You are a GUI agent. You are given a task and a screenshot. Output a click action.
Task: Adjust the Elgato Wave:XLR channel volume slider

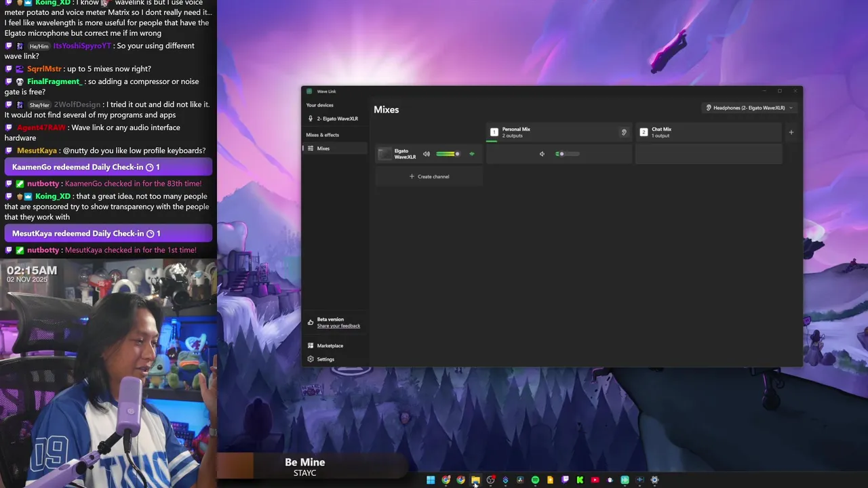pos(448,154)
